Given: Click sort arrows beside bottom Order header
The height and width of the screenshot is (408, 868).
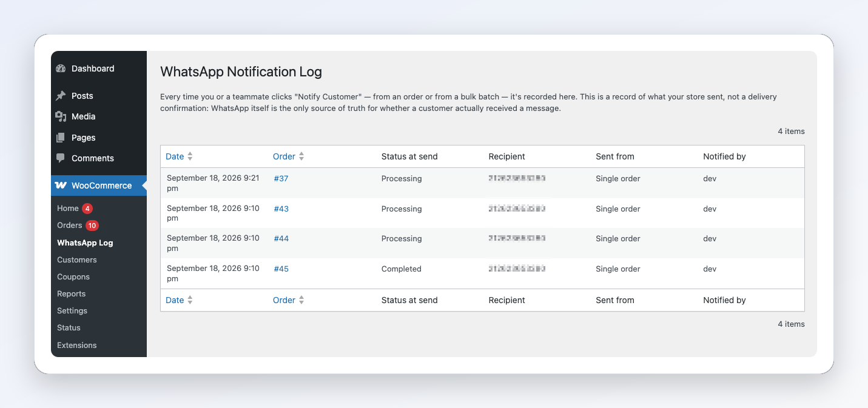Looking at the screenshot, I should (x=301, y=300).
